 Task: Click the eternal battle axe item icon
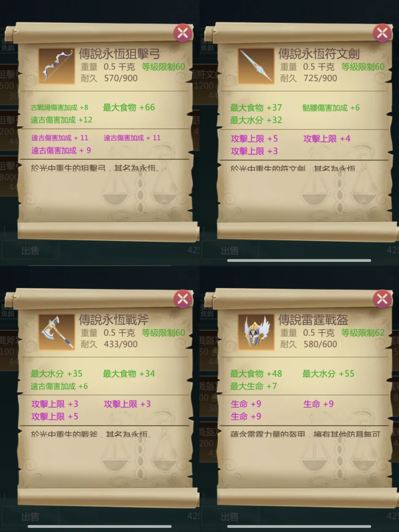[x=56, y=332]
